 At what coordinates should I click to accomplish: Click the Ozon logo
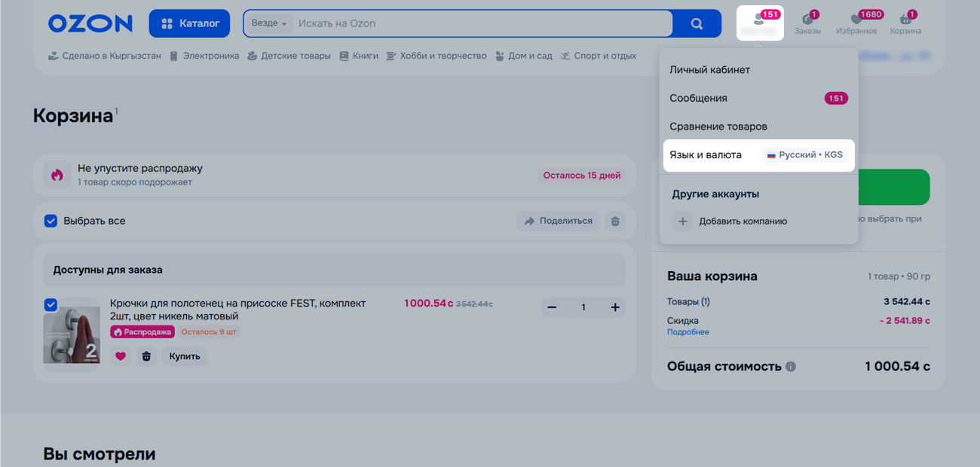[x=90, y=23]
